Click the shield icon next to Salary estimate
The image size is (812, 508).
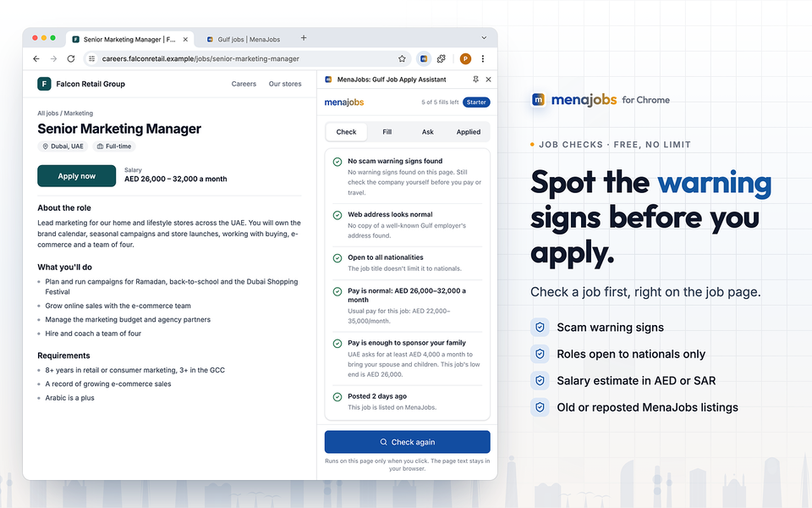pyautogui.click(x=540, y=380)
